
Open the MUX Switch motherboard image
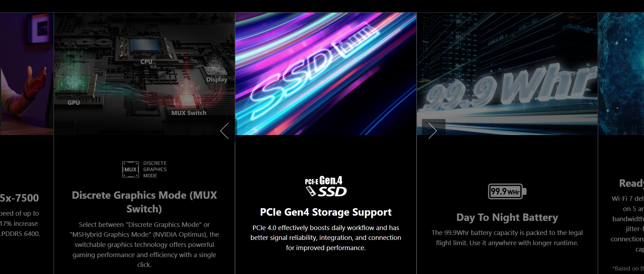click(144, 74)
